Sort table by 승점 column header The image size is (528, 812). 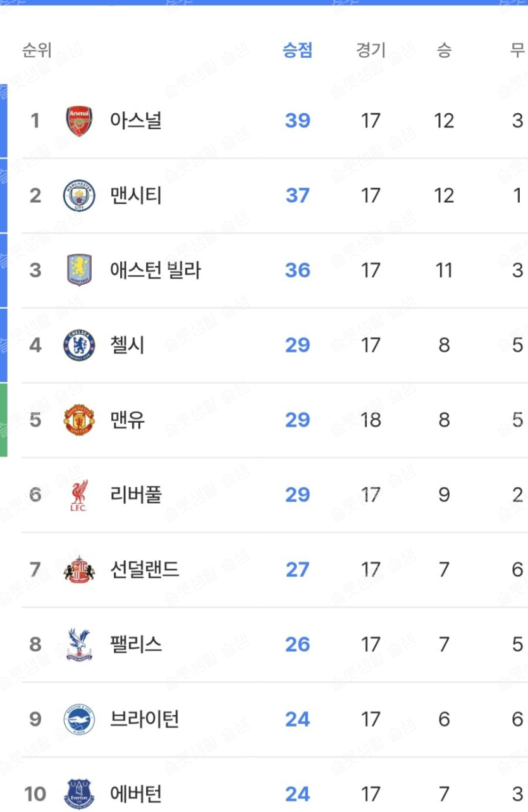(x=297, y=50)
